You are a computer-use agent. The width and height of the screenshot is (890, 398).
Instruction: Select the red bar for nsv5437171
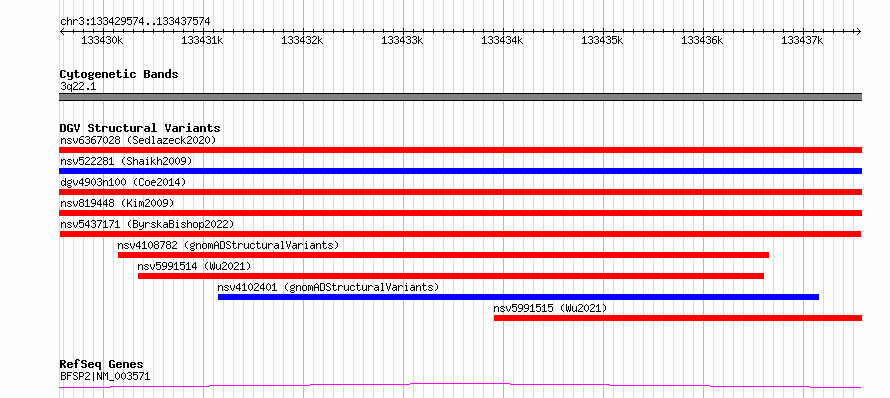click(460, 234)
